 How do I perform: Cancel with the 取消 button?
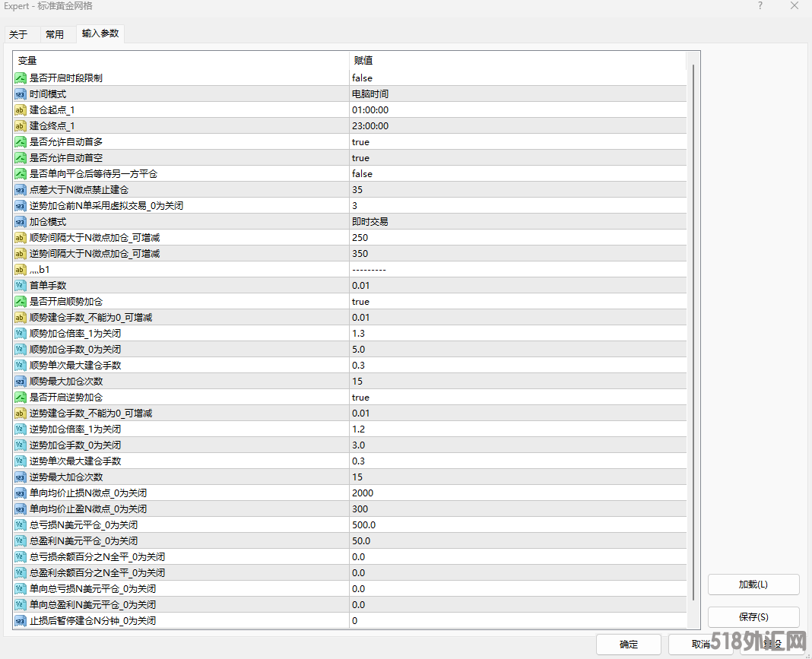(x=701, y=645)
